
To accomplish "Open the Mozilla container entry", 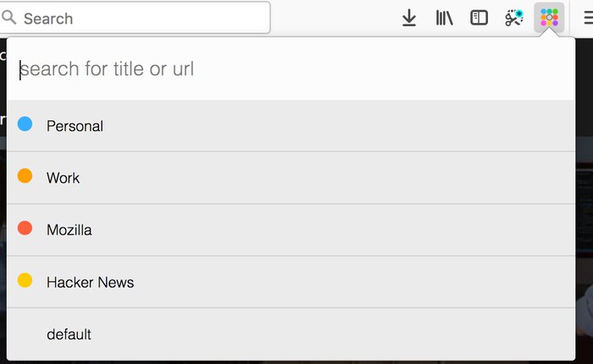I will tap(291, 230).
